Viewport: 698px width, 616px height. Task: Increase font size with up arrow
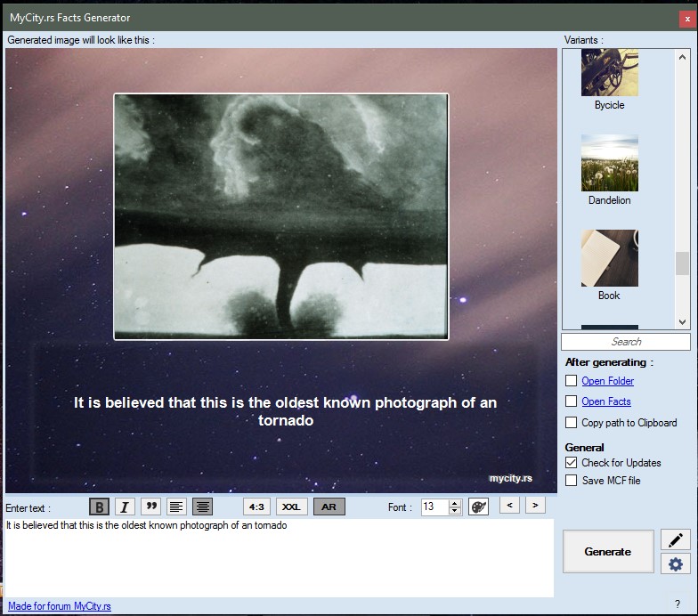point(455,503)
